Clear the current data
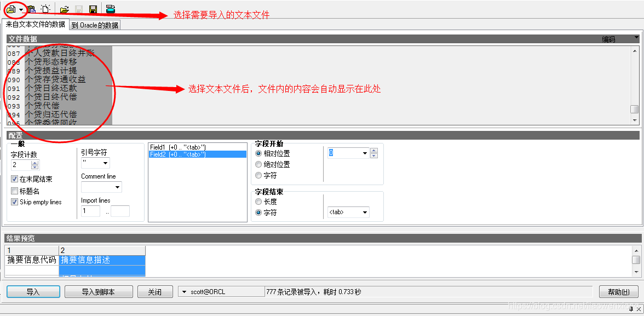This screenshot has width=644, height=316. click(x=45, y=9)
